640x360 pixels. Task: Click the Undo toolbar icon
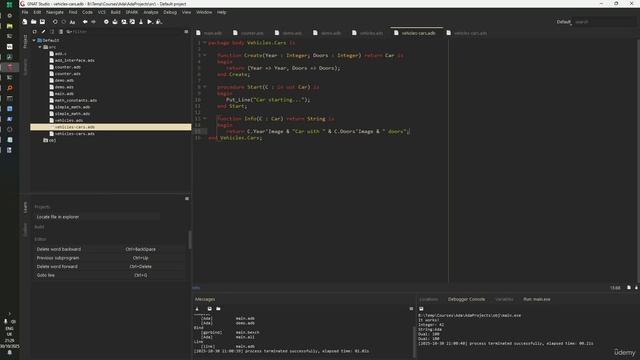[x=55, y=22]
